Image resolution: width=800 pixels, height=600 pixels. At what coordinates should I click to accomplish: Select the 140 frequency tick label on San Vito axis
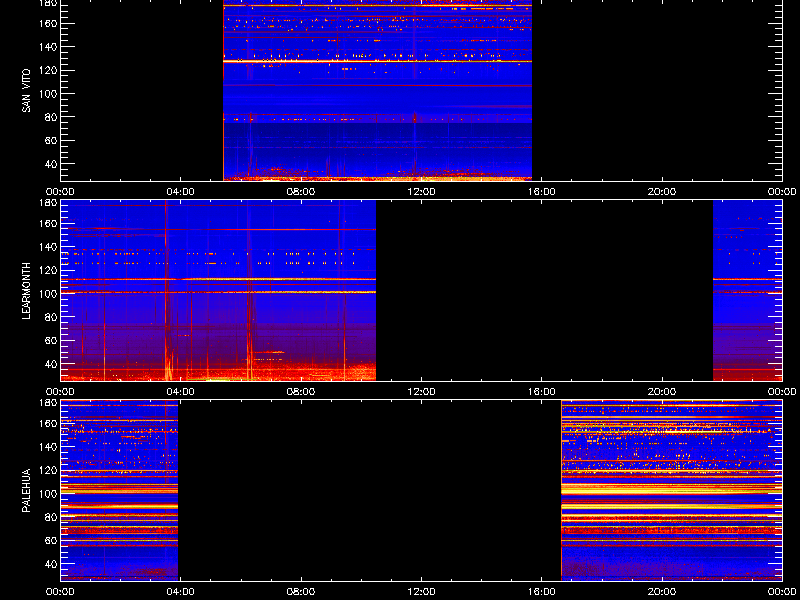click(x=49, y=47)
